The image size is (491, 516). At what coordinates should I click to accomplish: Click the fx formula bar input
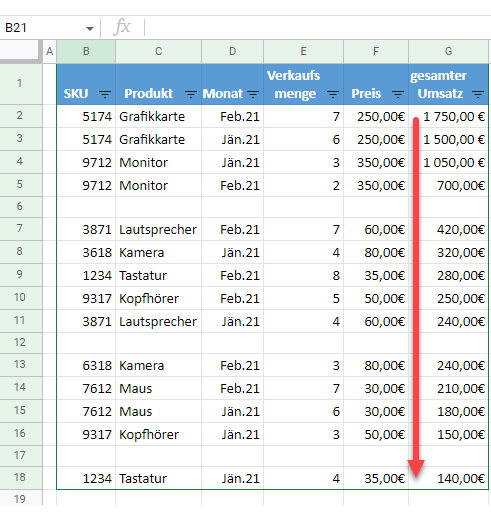pos(317,28)
